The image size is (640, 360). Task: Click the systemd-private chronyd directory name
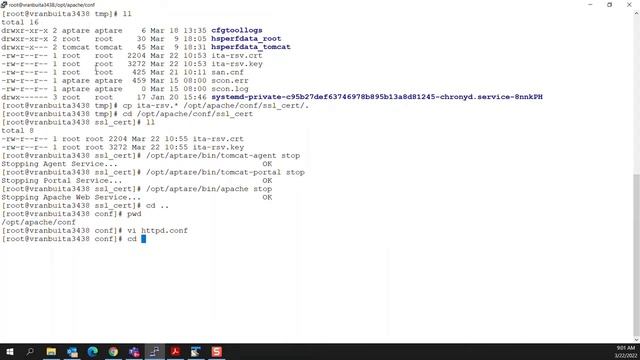[x=377, y=97]
